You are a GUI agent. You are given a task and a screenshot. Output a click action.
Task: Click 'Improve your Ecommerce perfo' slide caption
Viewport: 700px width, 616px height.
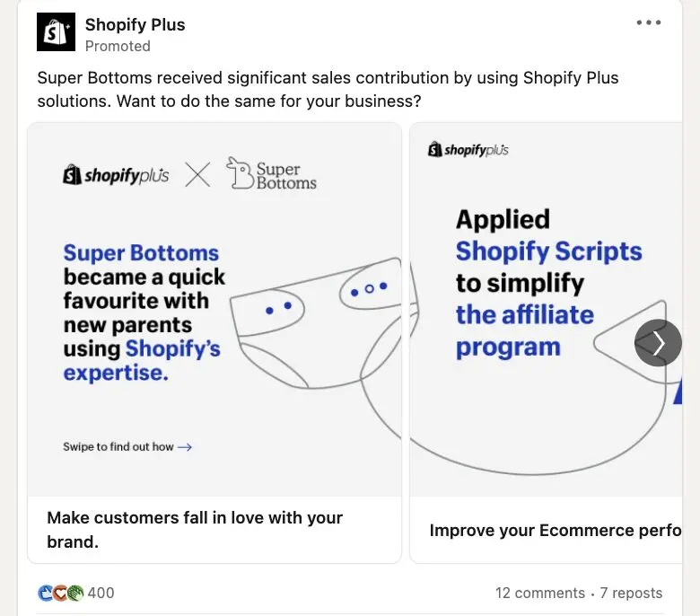[x=555, y=530]
